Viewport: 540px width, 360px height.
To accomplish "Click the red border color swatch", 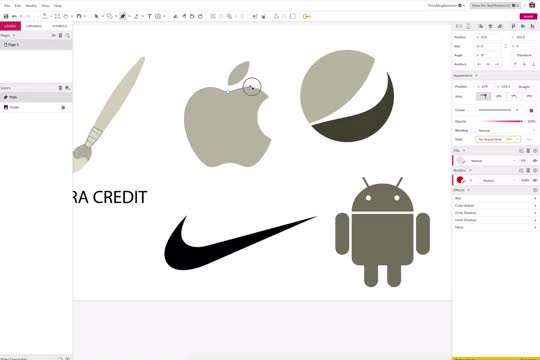I will tap(460, 180).
